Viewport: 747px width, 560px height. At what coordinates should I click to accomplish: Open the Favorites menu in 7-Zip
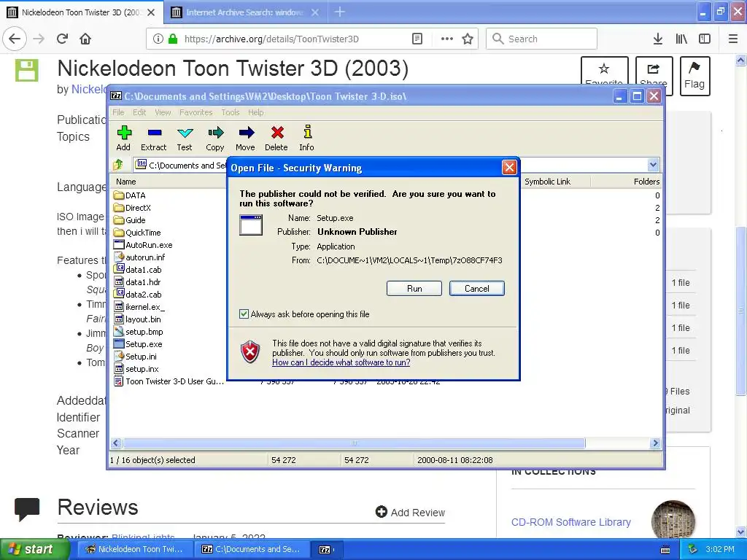tap(196, 112)
